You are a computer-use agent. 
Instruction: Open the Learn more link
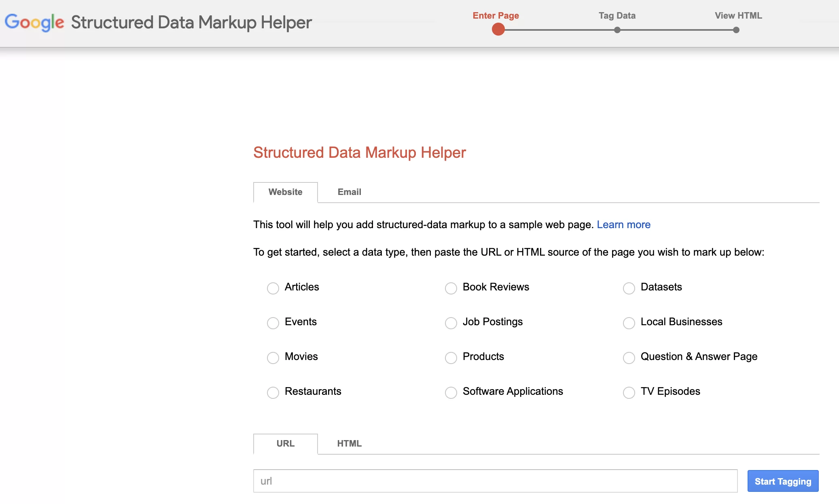tap(624, 224)
